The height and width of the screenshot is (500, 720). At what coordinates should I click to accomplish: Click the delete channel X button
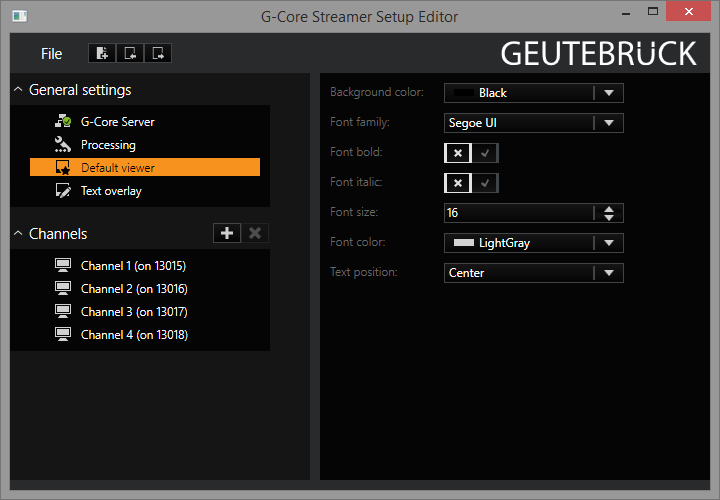click(x=255, y=233)
